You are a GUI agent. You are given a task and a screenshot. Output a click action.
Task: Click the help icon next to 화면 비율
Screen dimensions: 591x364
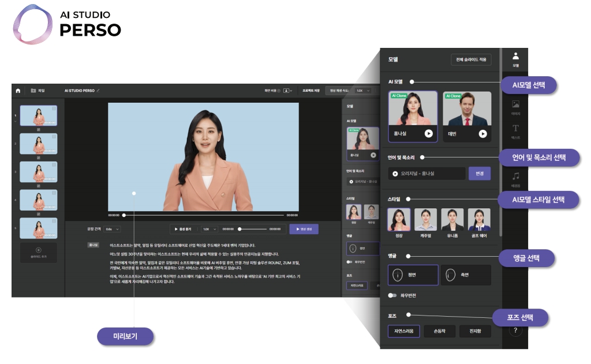pos(279,91)
